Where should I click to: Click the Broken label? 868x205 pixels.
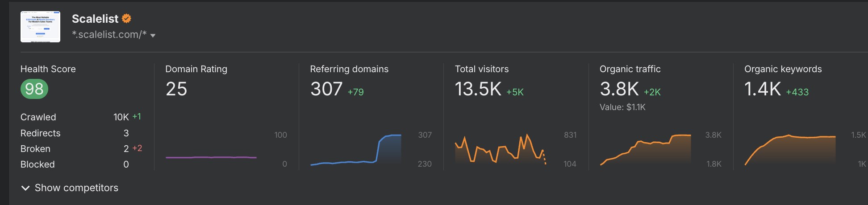click(x=35, y=149)
